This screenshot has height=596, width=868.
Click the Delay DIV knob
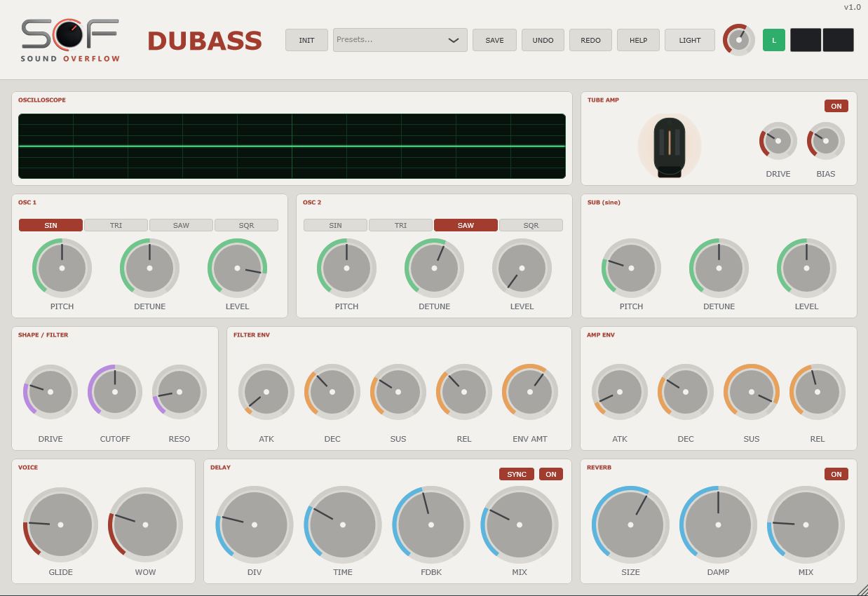255,524
